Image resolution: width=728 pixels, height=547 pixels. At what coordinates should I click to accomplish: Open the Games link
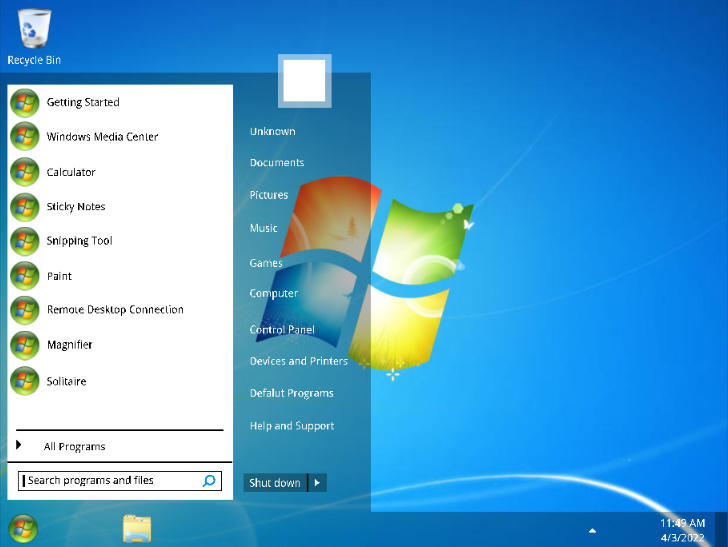coord(266,263)
